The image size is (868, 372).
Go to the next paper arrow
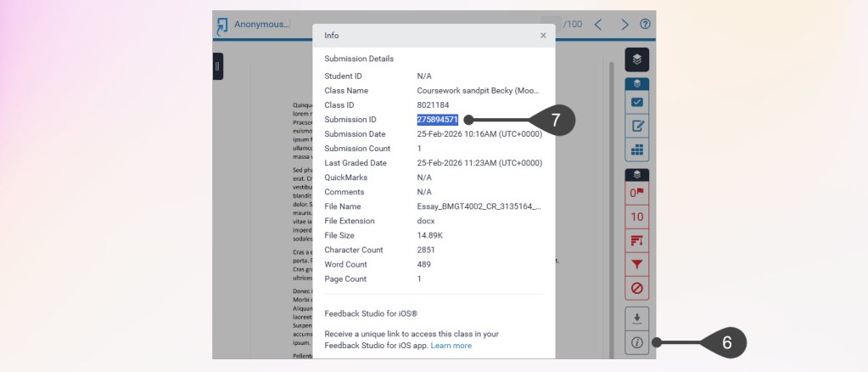624,25
